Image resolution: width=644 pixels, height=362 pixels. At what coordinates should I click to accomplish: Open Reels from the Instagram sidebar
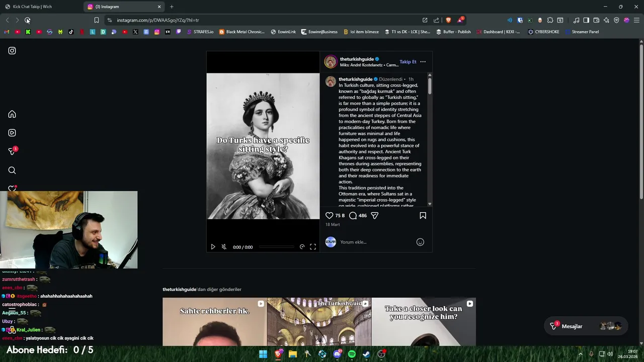coord(12,133)
